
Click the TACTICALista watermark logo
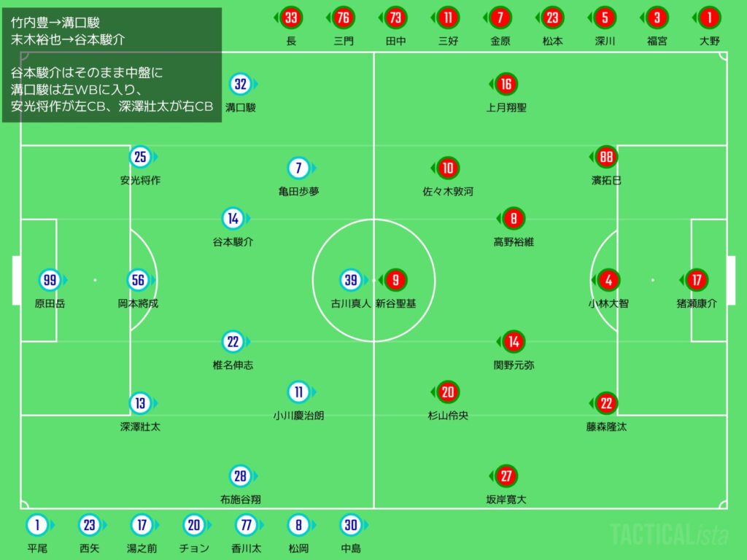669,534
